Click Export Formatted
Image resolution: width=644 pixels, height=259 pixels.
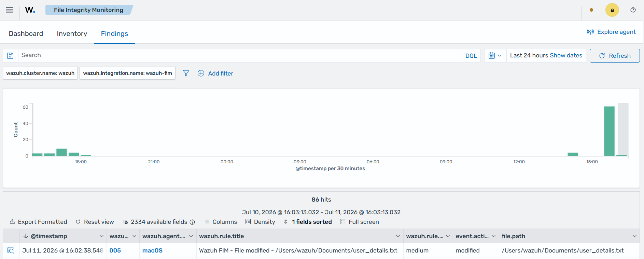pyautogui.click(x=38, y=222)
